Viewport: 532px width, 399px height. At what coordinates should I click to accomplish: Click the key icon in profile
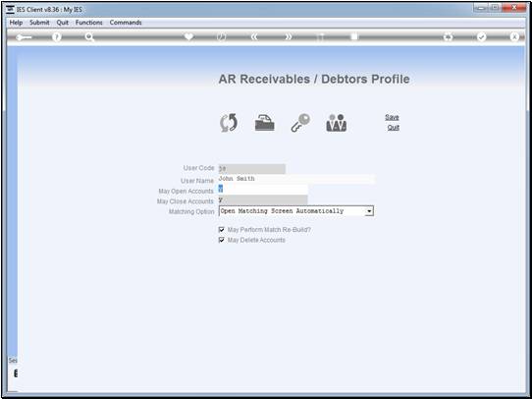300,123
